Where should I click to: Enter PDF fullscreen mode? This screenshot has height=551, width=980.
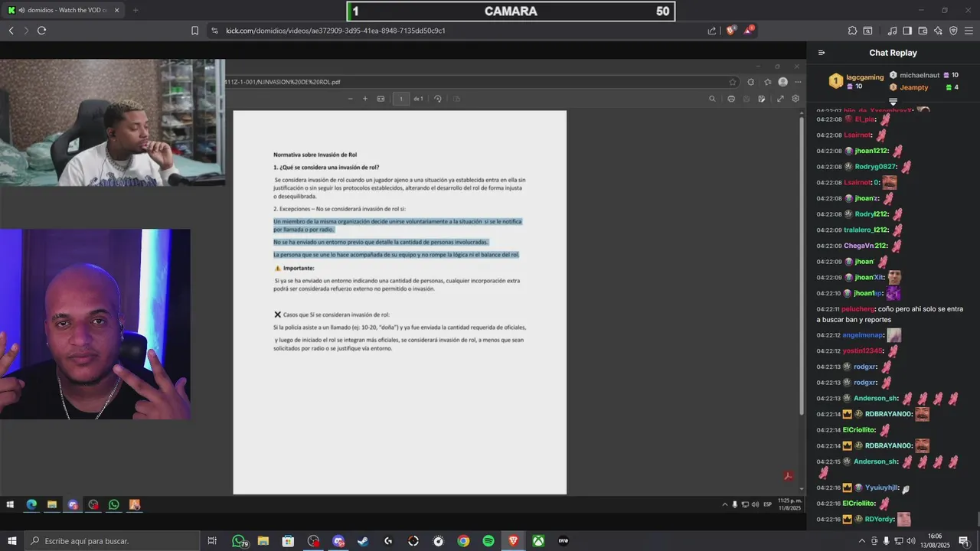click(x=780, y=99)
